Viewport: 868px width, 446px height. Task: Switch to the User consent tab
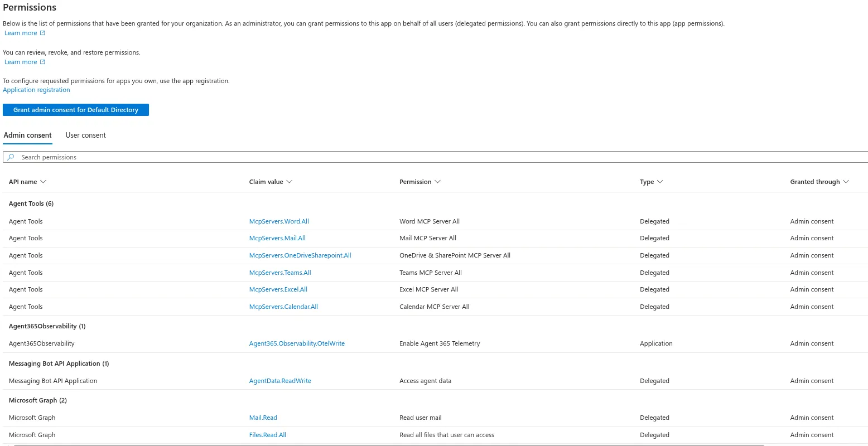[86, 135]
